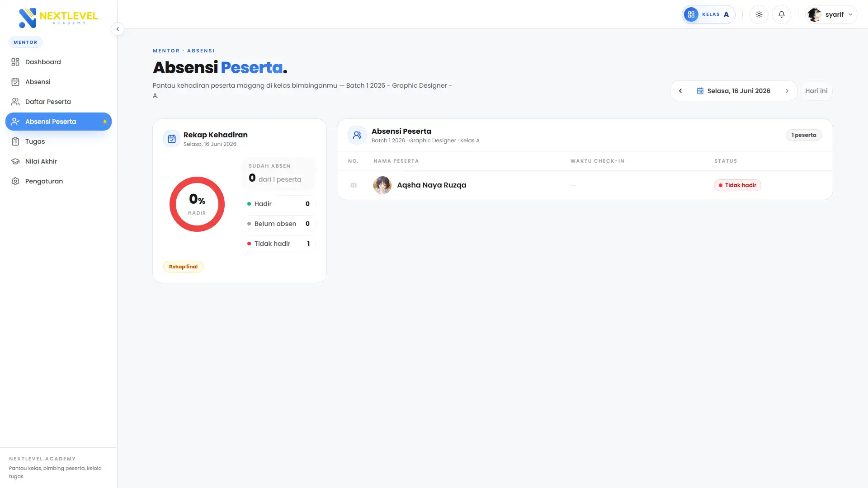This screenshot has height=488, width=868.
Task: Click the Nilai Akhir graduation cap icon
Action: 15,161
